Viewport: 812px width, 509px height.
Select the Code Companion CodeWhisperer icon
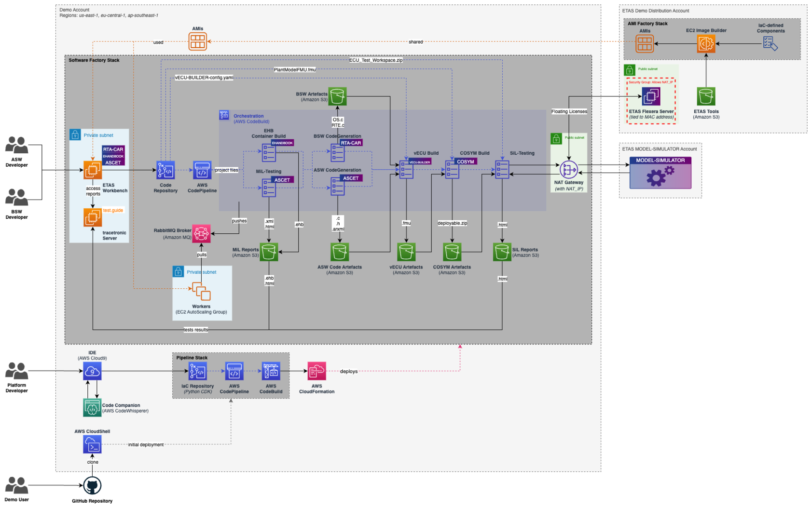92,408
